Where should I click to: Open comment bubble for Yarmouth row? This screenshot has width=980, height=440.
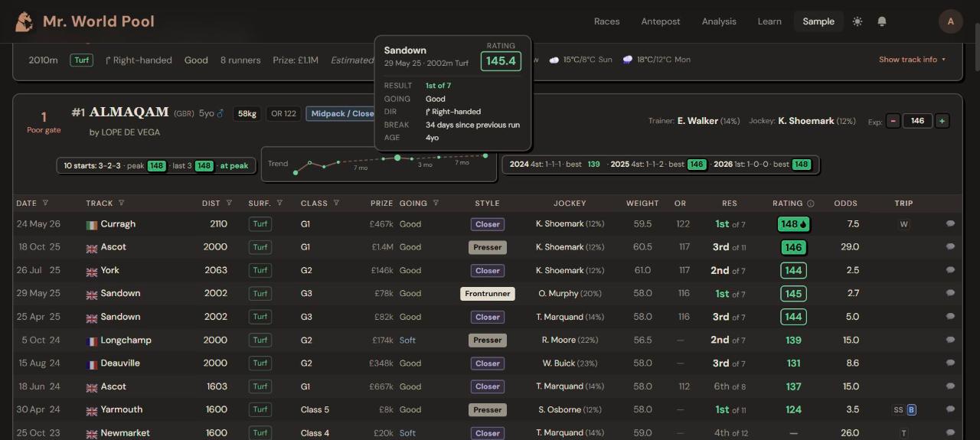click(950, 409)
